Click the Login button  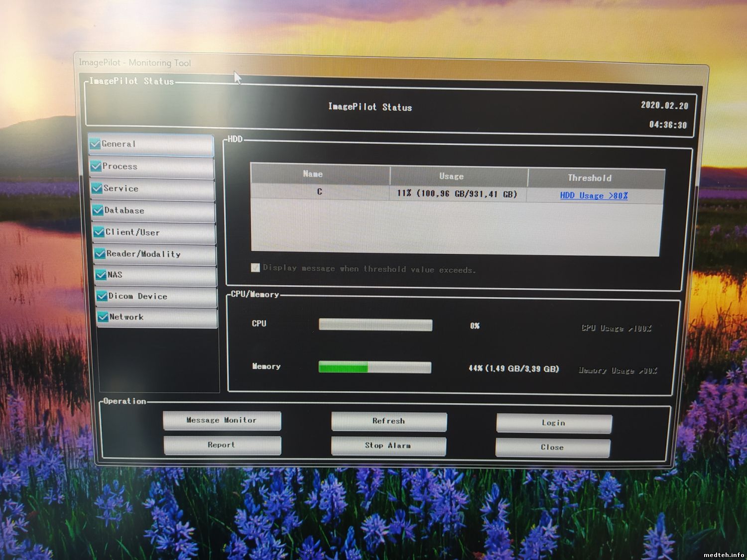[x=553, y=423]
